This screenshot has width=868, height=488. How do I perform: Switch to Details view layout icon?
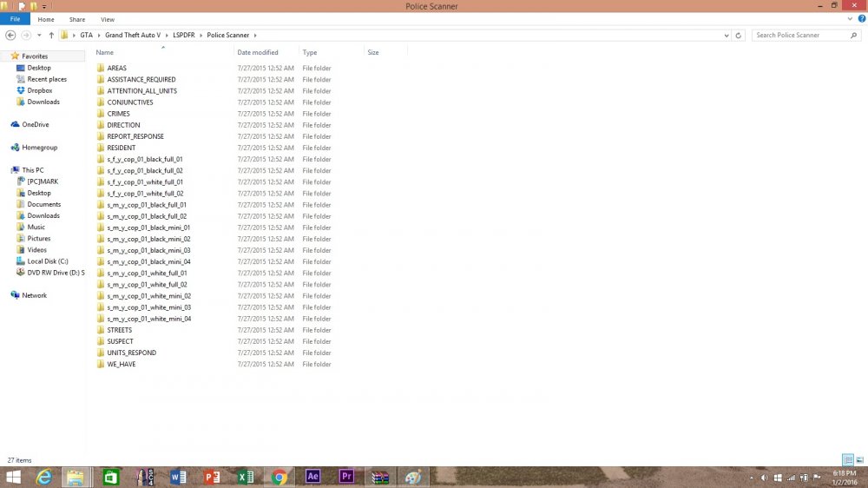point(847,459)
